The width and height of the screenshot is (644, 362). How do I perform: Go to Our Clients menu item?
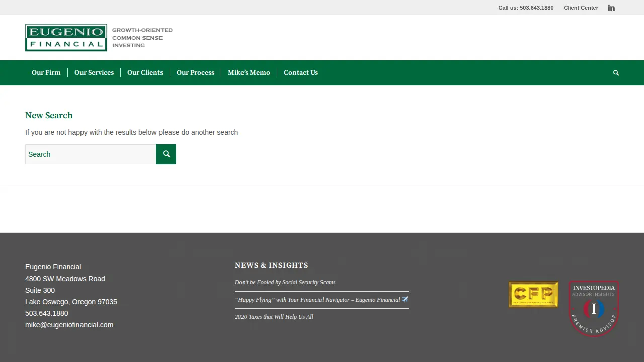(145, 73)
